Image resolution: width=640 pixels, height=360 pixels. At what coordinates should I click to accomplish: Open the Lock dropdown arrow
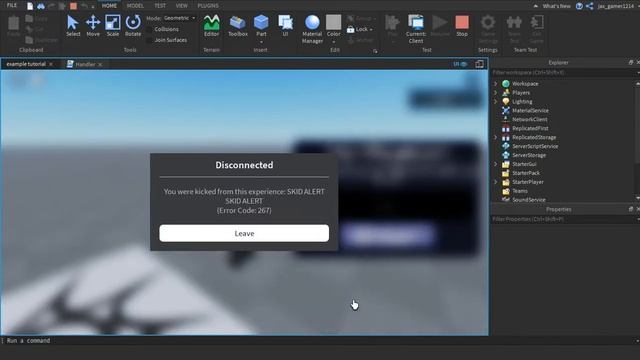coord(371,29)
